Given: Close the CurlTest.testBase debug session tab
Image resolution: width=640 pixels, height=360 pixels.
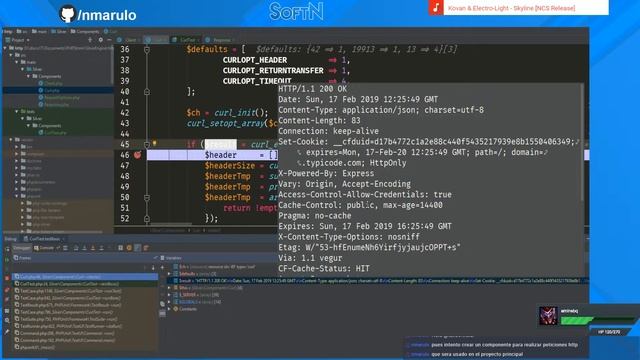Looking at the screenshot, I should tap(64, 239).
